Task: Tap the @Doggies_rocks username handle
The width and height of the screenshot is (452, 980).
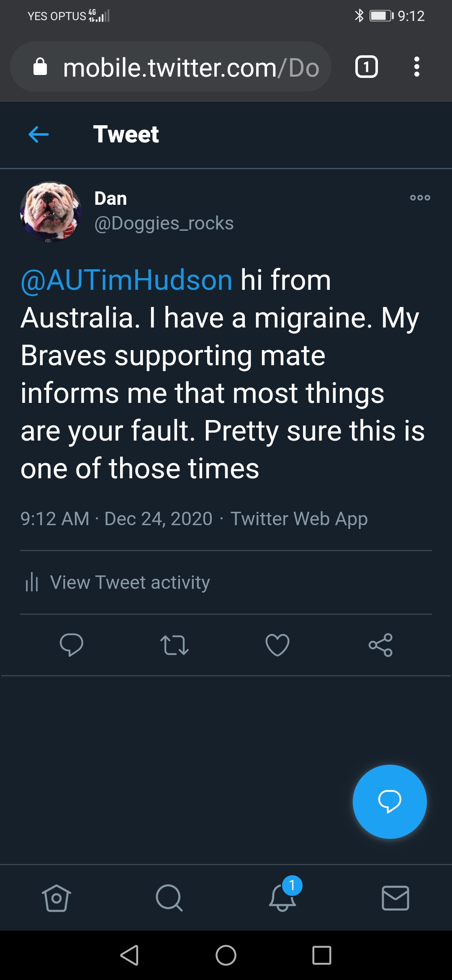Action: coord(164,223)
